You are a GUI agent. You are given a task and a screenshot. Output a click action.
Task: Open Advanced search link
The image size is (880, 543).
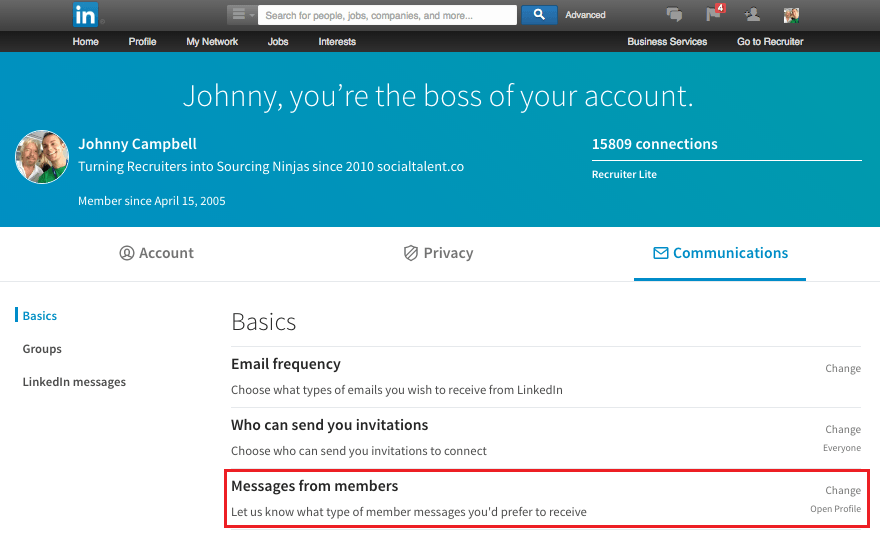click(x=585, y=15)
